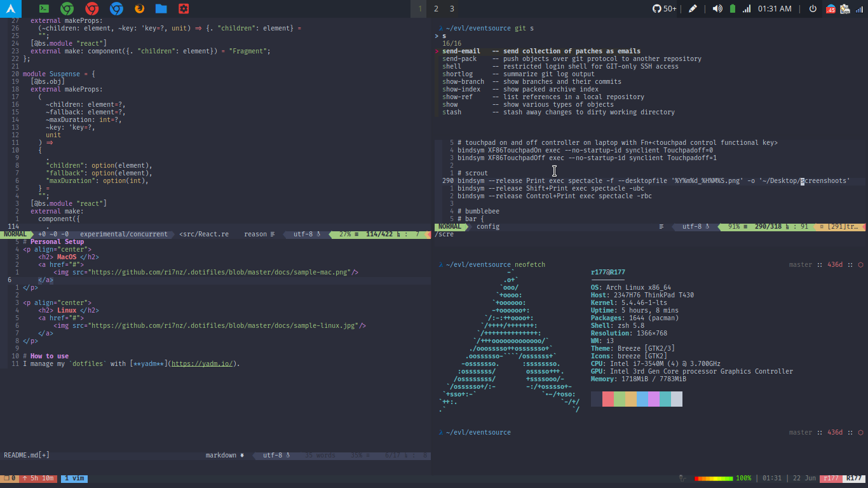Click '# Personal Setup' heading in README
This screenshot has width=868, height=488.
[53, 241]
